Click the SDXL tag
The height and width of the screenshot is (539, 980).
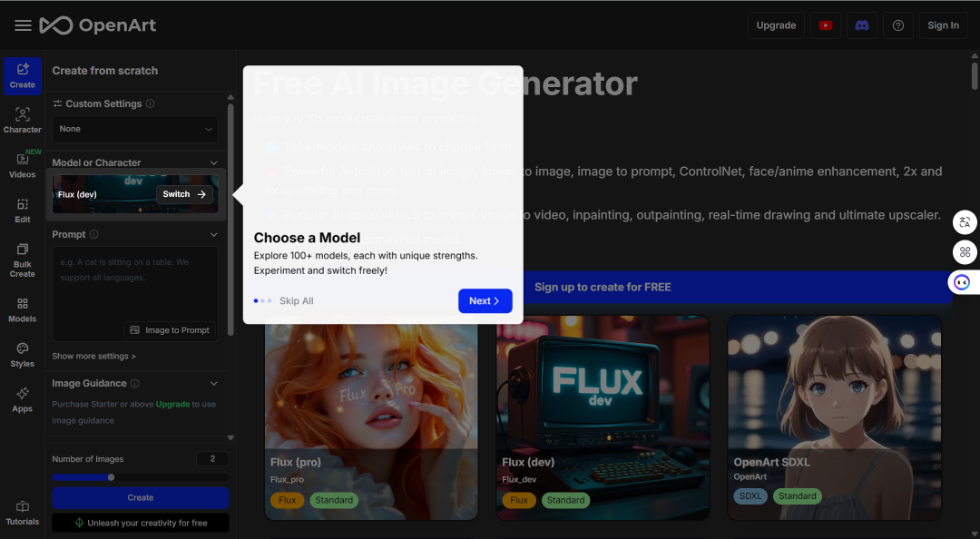pos(750,496)
